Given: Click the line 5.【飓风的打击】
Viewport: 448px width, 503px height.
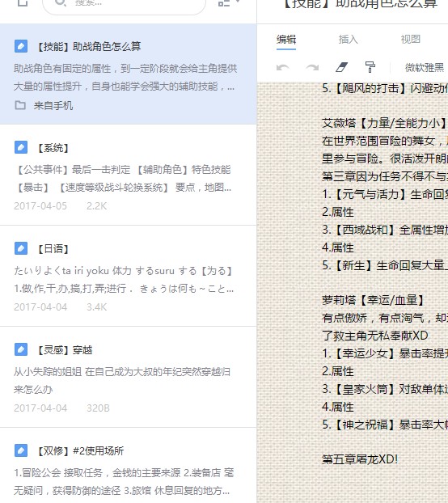Looking at the screenshot, I should pyautogui.click(x=385, y=88).
